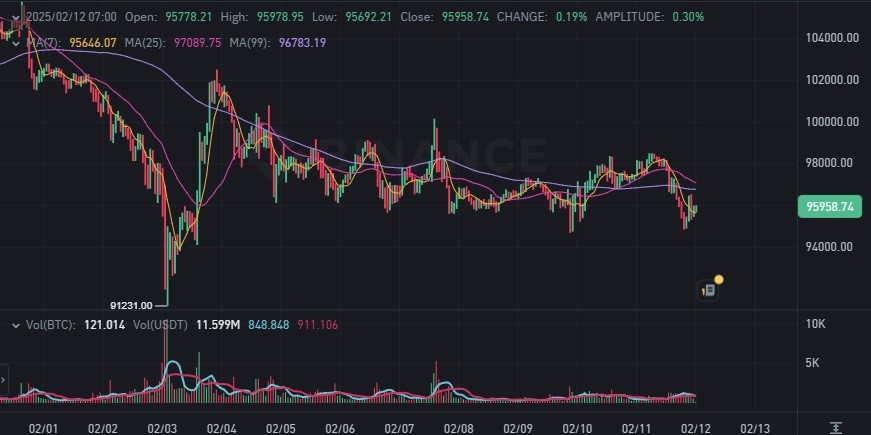
Task: Click the MA(7) value 95646.07
Action: click(93, 43)
